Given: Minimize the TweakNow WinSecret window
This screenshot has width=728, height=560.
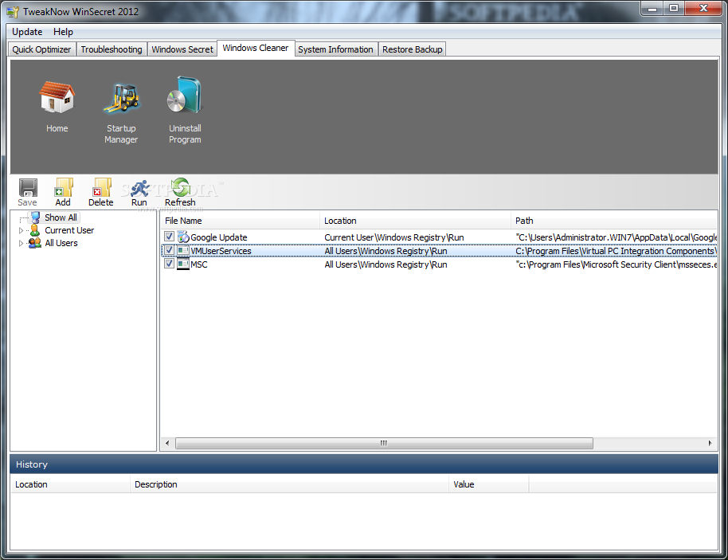Looking at the screenshot, I should pyautogui.click(x=652, y=8).
